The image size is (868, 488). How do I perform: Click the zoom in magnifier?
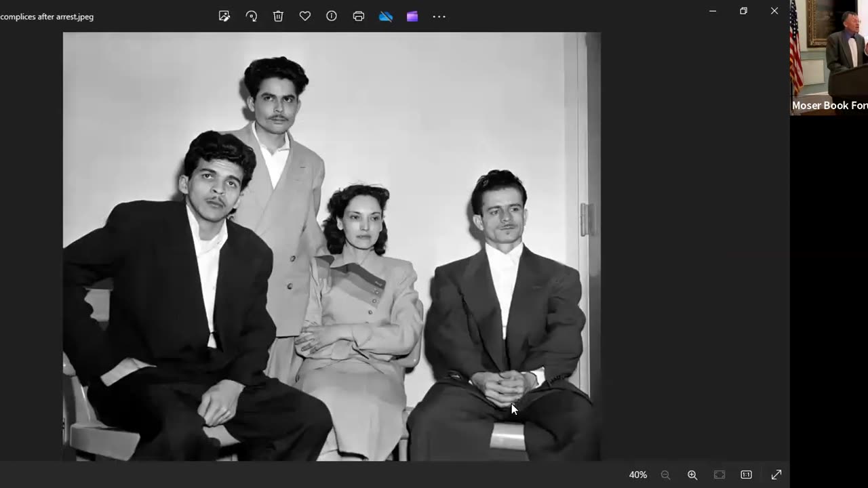(692, 475)
